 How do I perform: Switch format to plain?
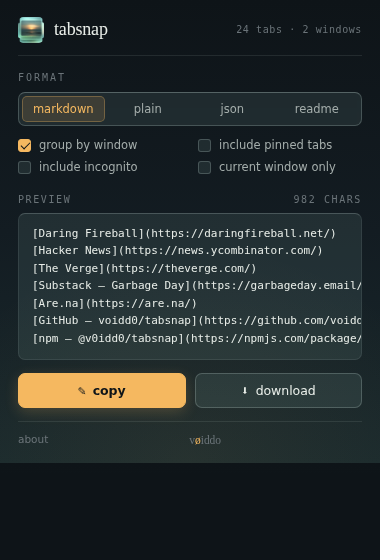click(x=148, y=109)
